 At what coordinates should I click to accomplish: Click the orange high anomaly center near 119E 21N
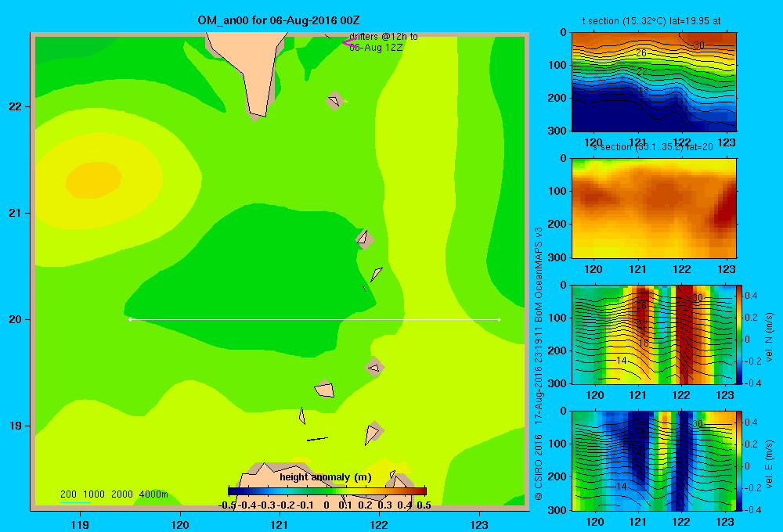click(x=94, y=180)
